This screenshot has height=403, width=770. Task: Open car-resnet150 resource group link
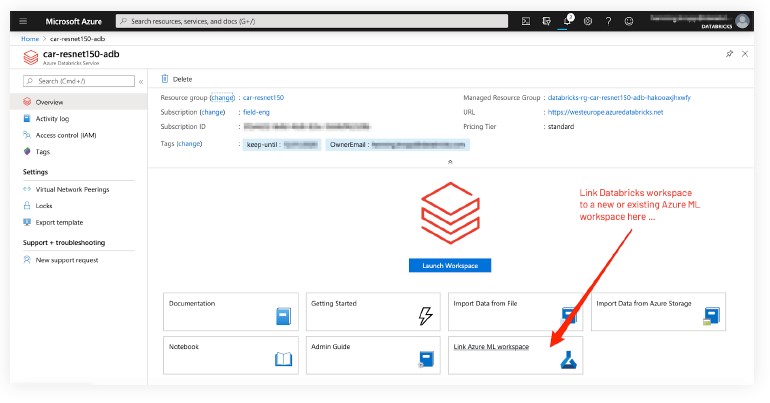click(263, 98)
